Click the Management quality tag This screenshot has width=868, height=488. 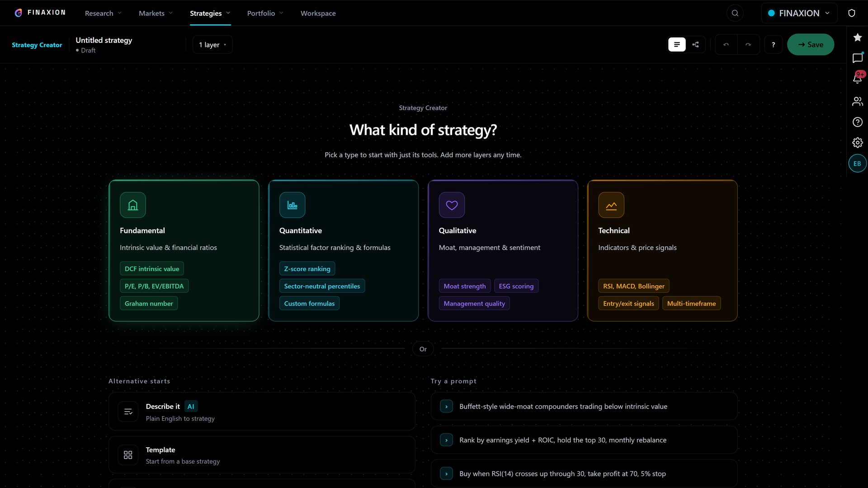474,304
